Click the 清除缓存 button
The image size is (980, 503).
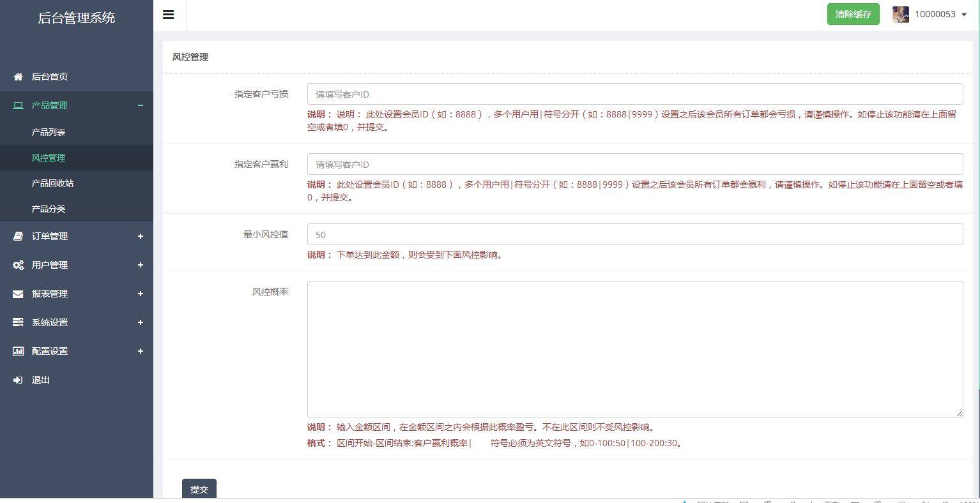tap(852, 13)
